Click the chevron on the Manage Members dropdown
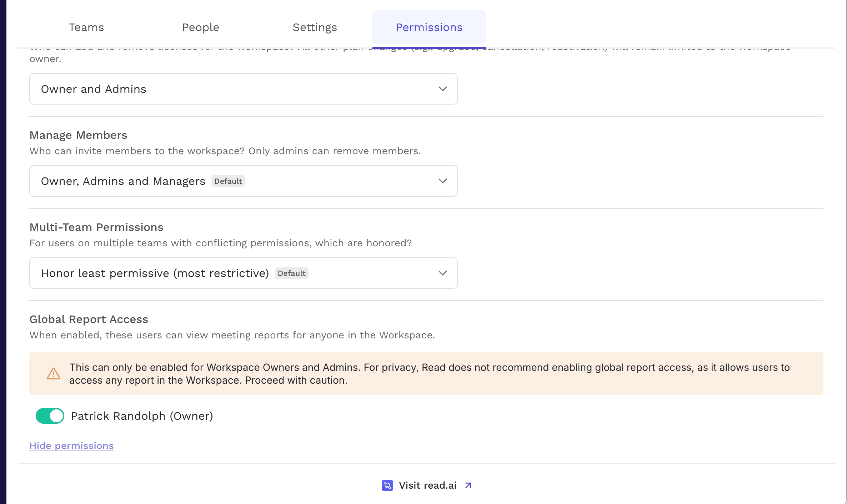The width and height of the screenshot is (847, 504). coord(442,181)
